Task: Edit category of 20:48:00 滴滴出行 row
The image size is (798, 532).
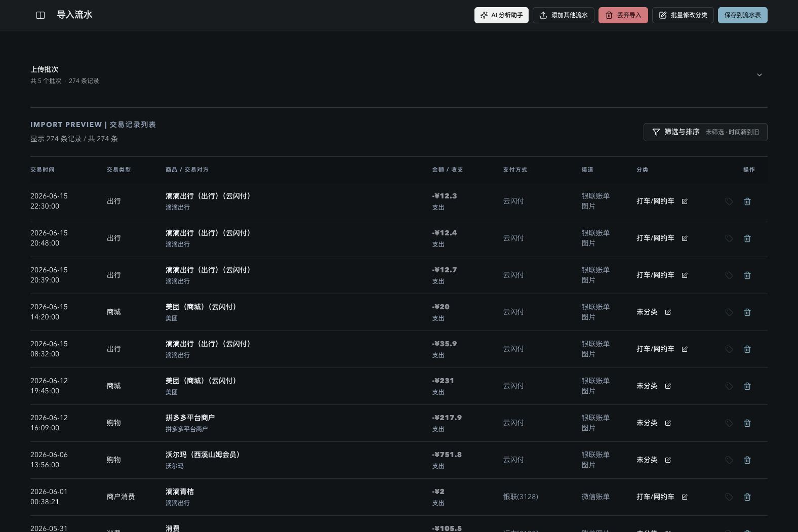Action: (685, 238)
